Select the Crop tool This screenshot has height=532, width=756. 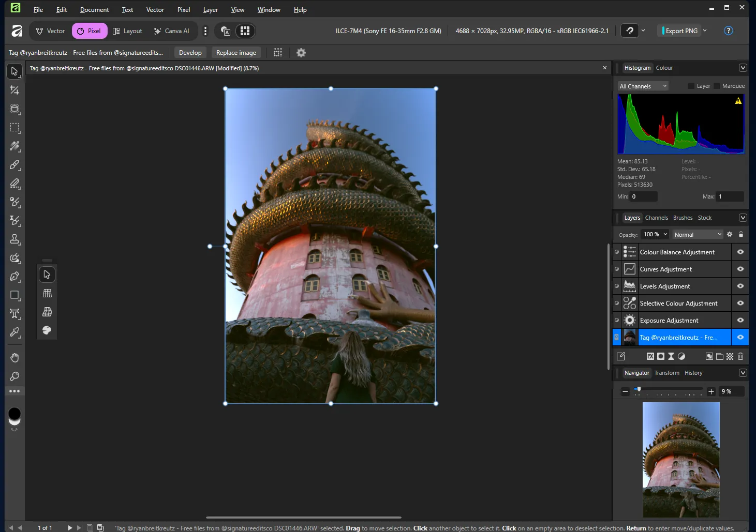tap(14, 90)
